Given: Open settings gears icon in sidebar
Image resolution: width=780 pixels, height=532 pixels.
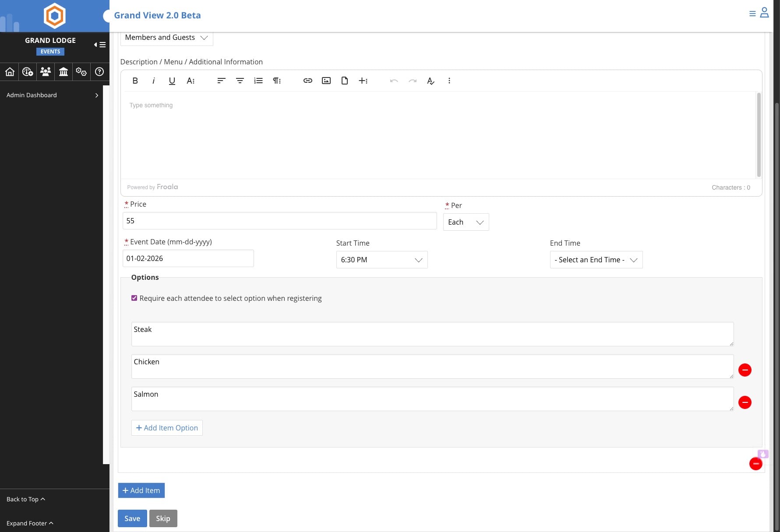Looking at the screenshot, I should pos(81,71).
